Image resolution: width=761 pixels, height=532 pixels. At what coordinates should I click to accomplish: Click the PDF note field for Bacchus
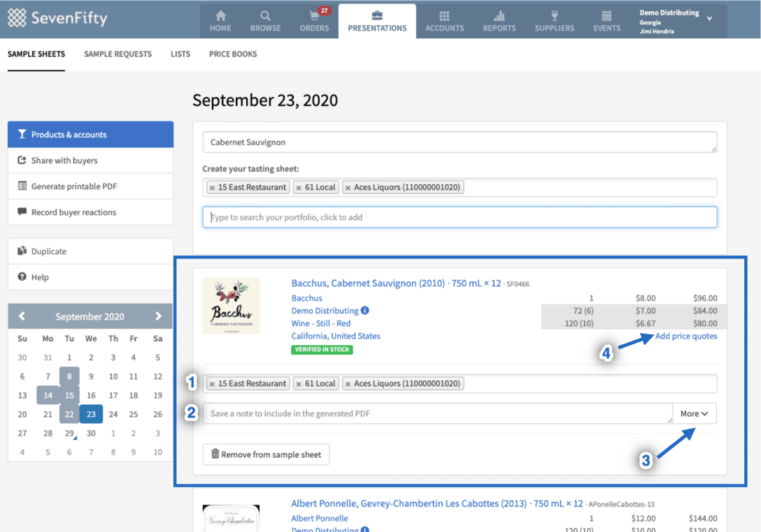438,413
